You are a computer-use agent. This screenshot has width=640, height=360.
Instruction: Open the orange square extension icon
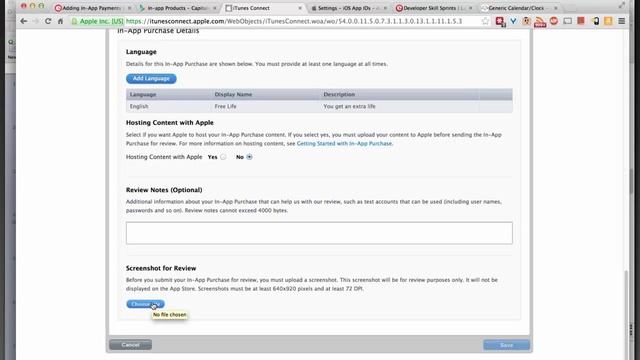[x=608, y=21]
